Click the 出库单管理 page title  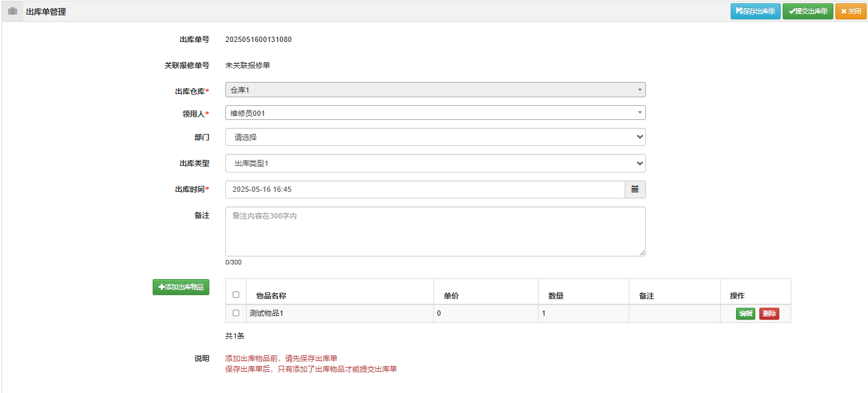pos(46,12)
